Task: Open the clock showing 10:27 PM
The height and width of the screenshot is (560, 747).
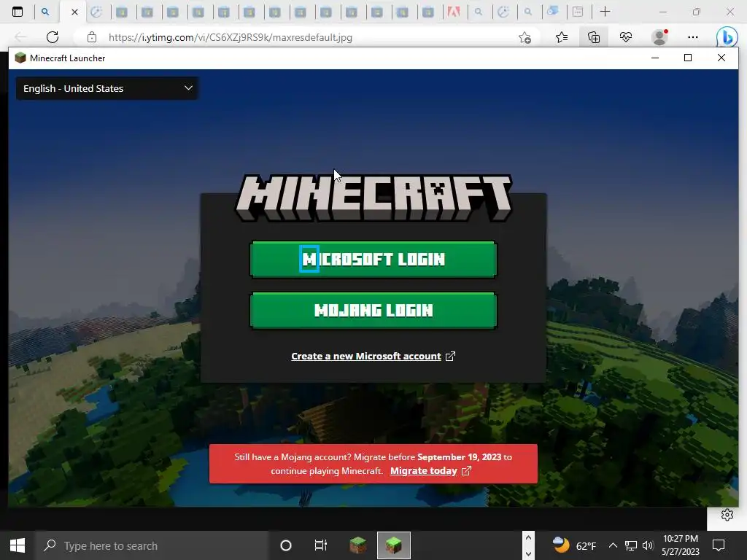Action: (681, 545)
